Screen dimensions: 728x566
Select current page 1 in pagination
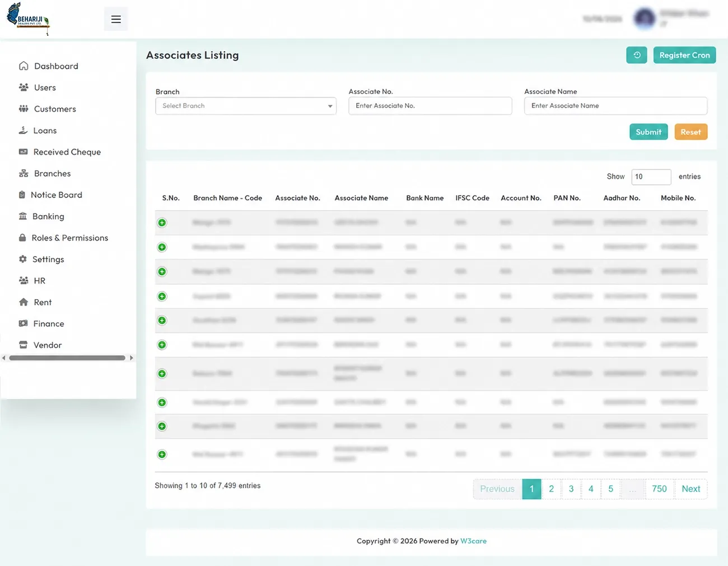coord(531,489)
